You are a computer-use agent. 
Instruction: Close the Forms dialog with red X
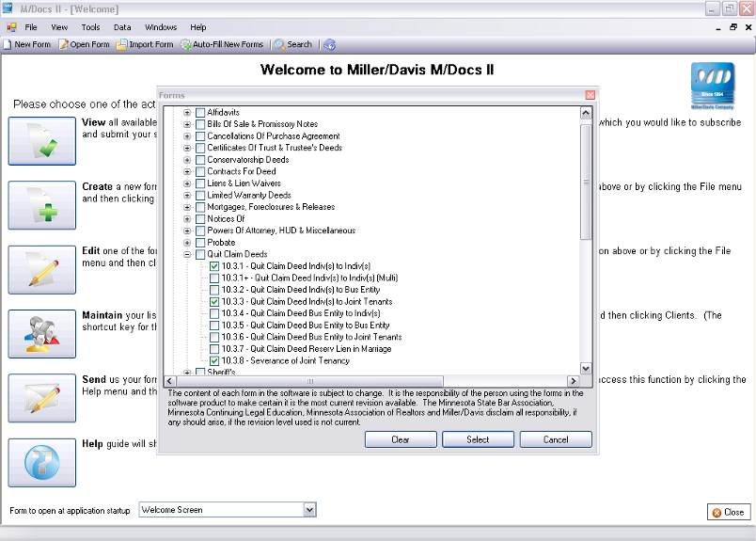[590, 95]
